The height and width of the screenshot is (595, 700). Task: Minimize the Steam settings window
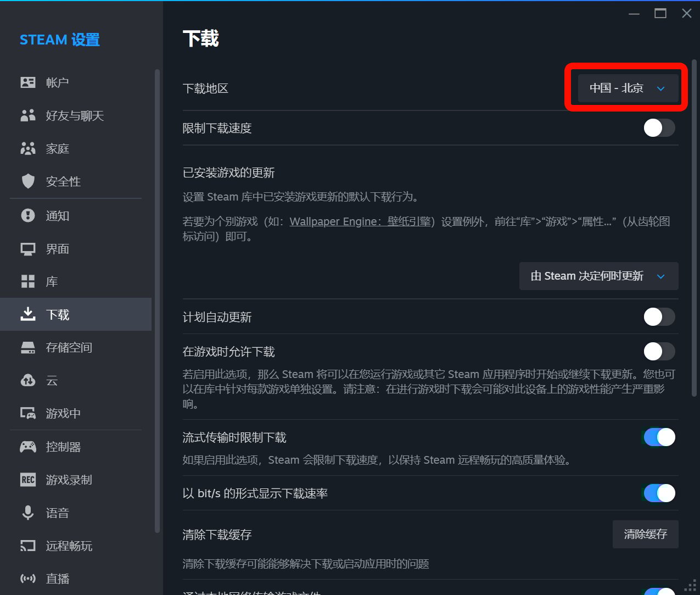click(x=634, y=13)
